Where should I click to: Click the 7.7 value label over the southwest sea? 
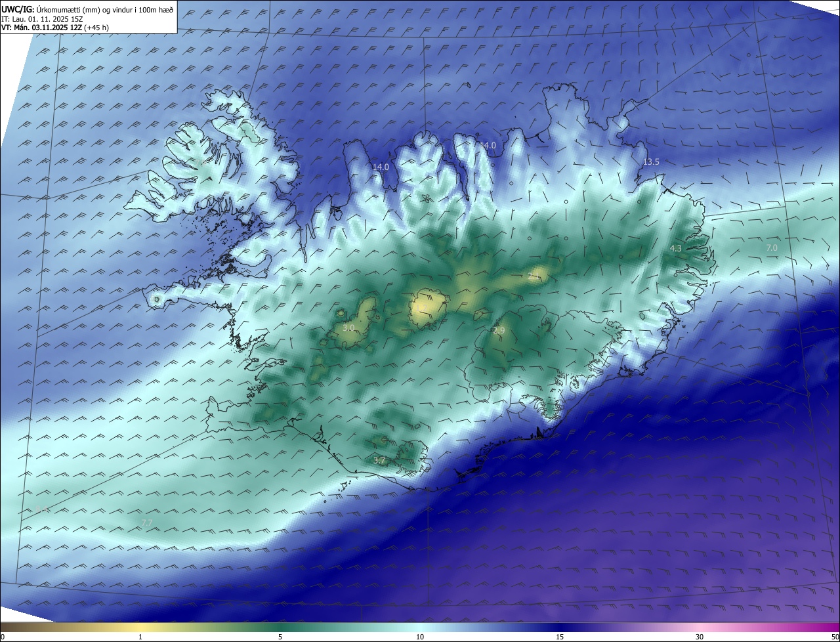[147, 523]
